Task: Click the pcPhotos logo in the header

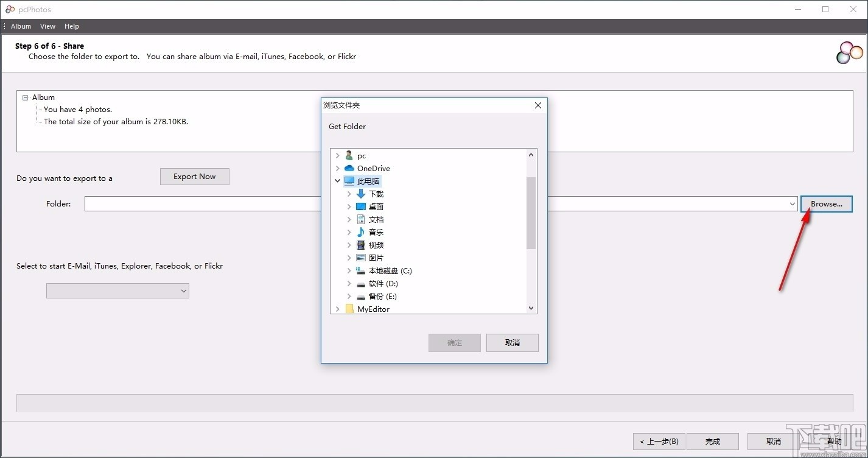Action: [850, 53]
